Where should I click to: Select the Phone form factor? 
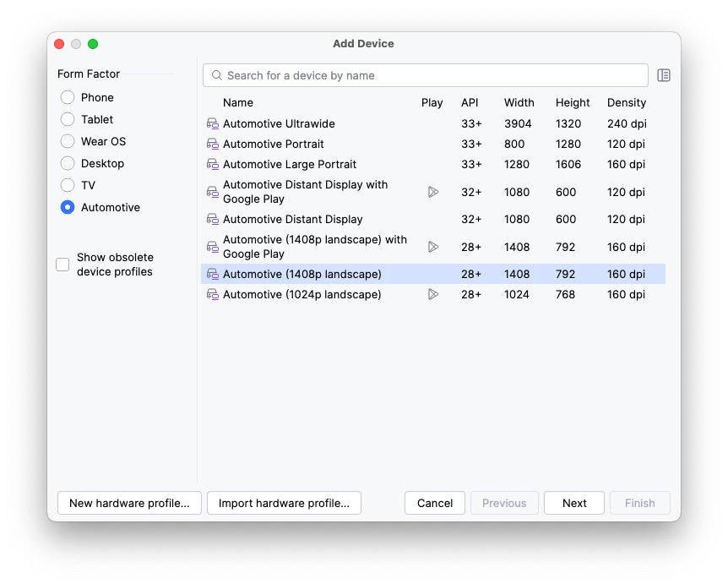pyautogui.click(x=68, y=97)
